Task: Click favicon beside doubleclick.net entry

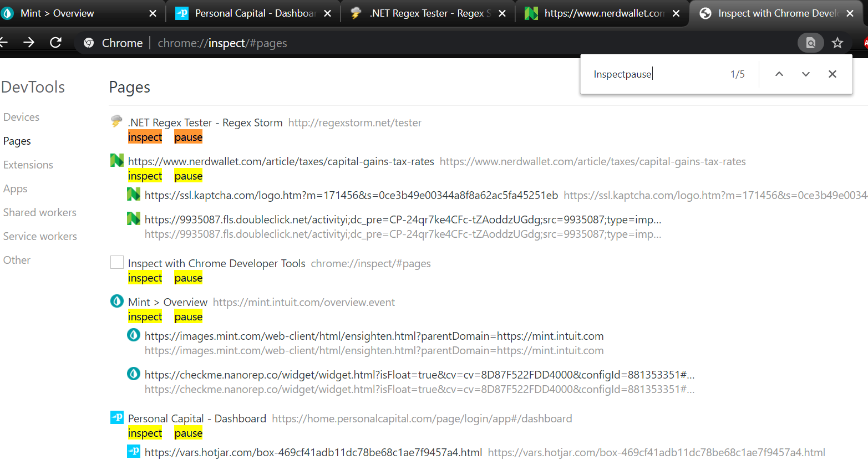Action: coord(134,218)
